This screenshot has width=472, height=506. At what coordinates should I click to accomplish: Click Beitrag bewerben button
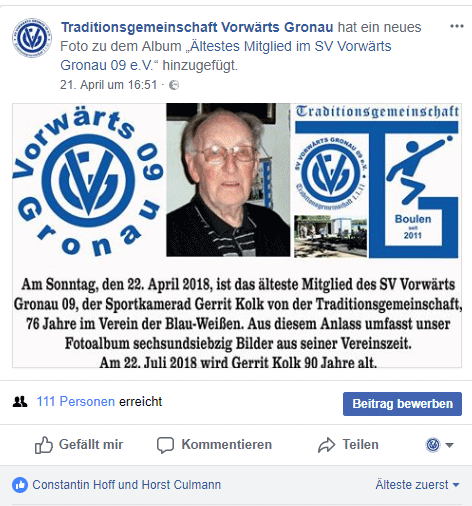[x=402, y=404]
